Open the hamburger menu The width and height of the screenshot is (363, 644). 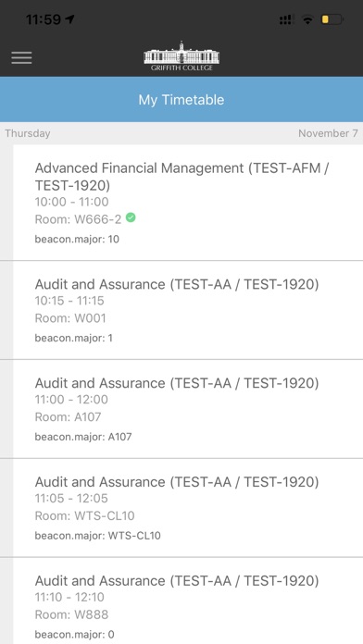[x=22, y=57]
